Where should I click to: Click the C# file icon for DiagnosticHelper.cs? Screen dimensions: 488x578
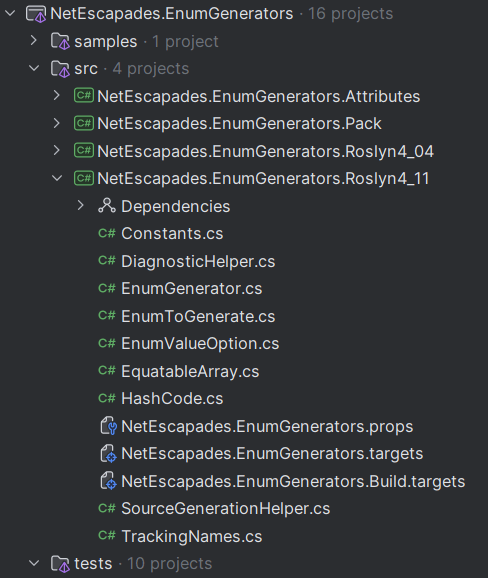(107, 261)
